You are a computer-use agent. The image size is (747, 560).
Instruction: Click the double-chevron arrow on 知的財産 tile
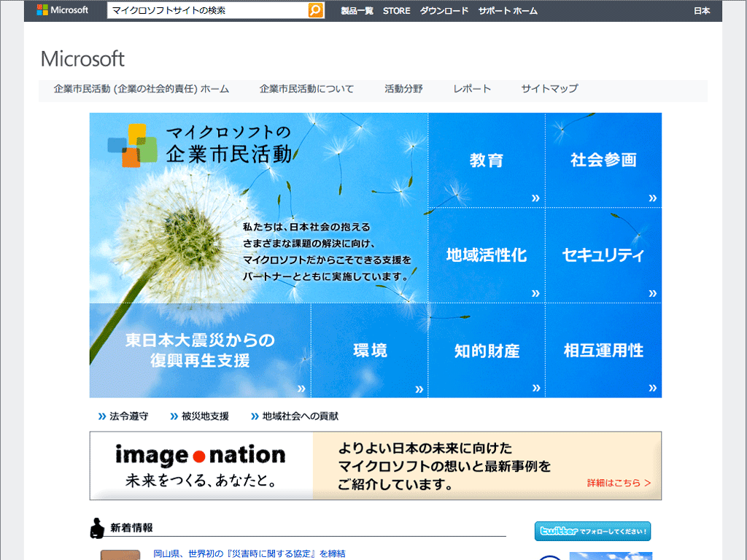[536, 388]
